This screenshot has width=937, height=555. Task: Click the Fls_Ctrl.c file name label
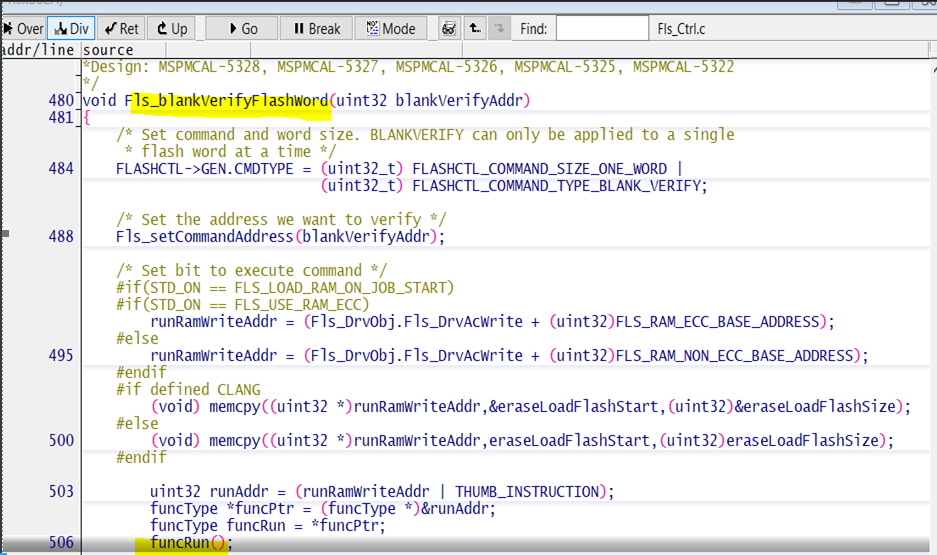(x=681, y=29)
